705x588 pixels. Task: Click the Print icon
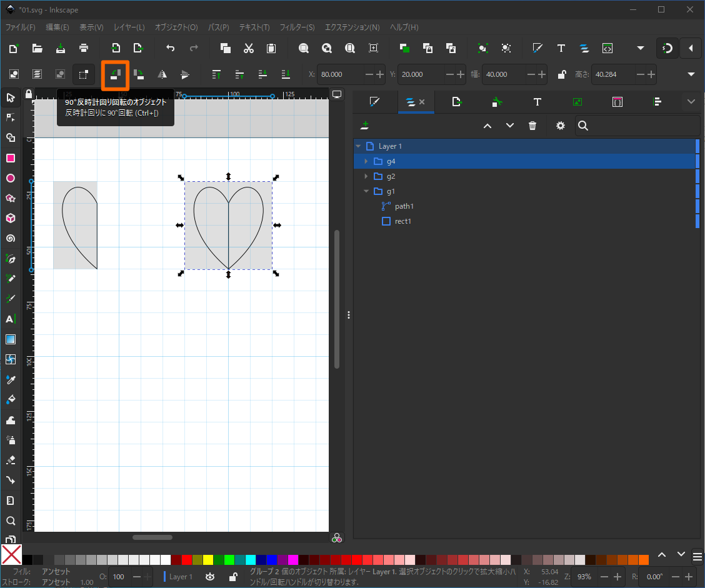click(84, 48)
